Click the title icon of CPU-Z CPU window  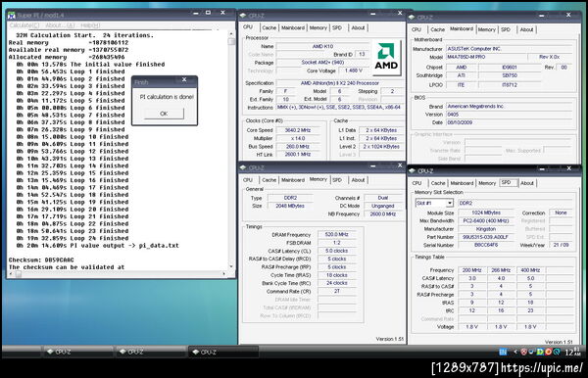243,16
